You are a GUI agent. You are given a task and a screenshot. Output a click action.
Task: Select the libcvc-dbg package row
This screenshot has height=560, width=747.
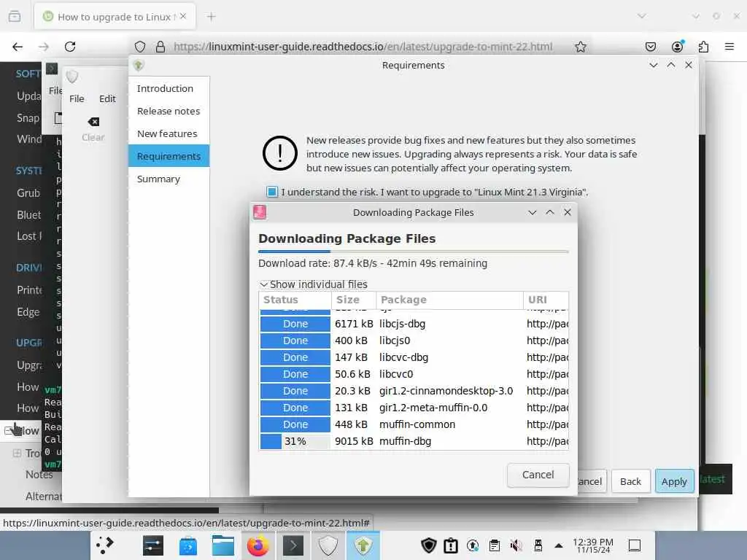pos(414,357)
